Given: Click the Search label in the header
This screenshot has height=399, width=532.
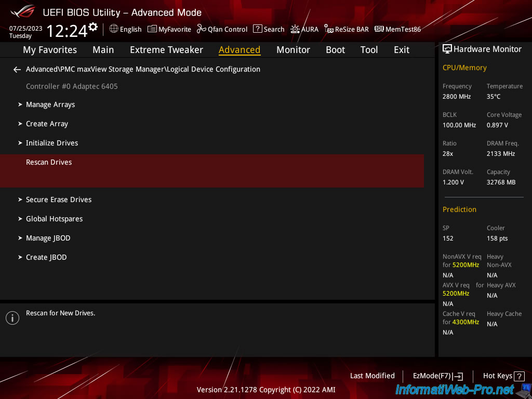Looking at the screenshot, I should 274,30.
